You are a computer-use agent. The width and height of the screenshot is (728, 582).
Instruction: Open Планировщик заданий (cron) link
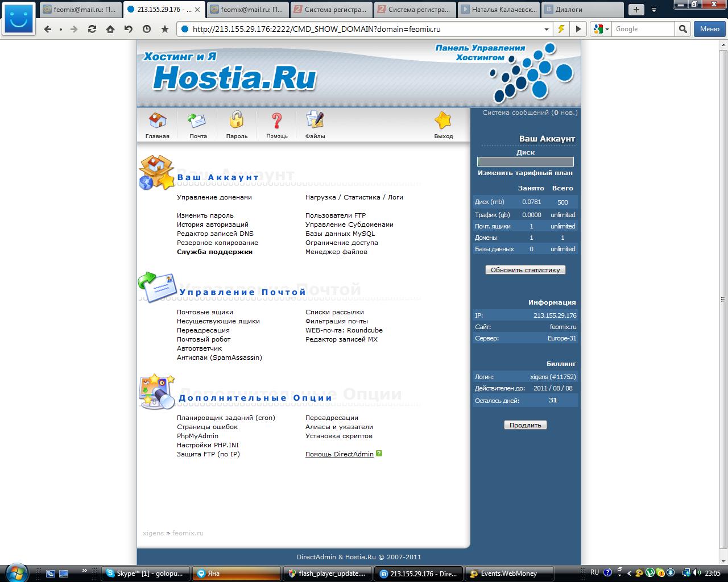[226, 418]
